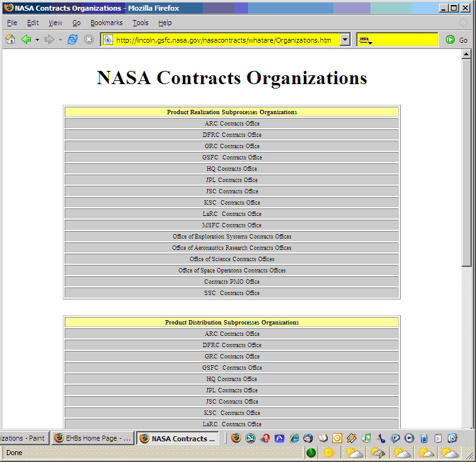Open the open book icon in quick launch

pyautogui.click(x=323, y=438)
